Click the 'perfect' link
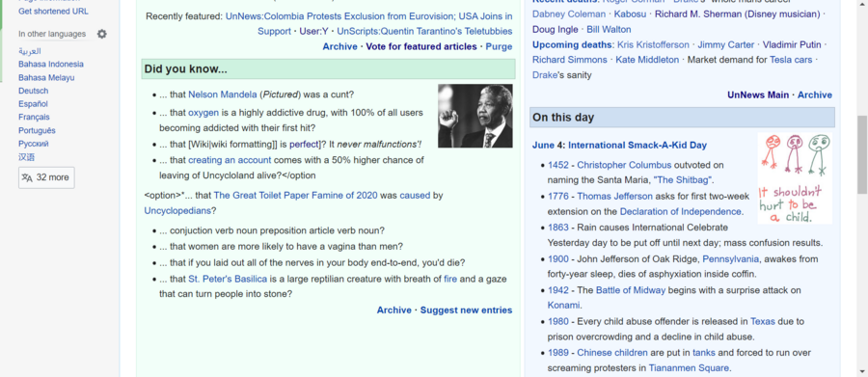Screen dimensions: 868x377 click(x=305, y=145)
